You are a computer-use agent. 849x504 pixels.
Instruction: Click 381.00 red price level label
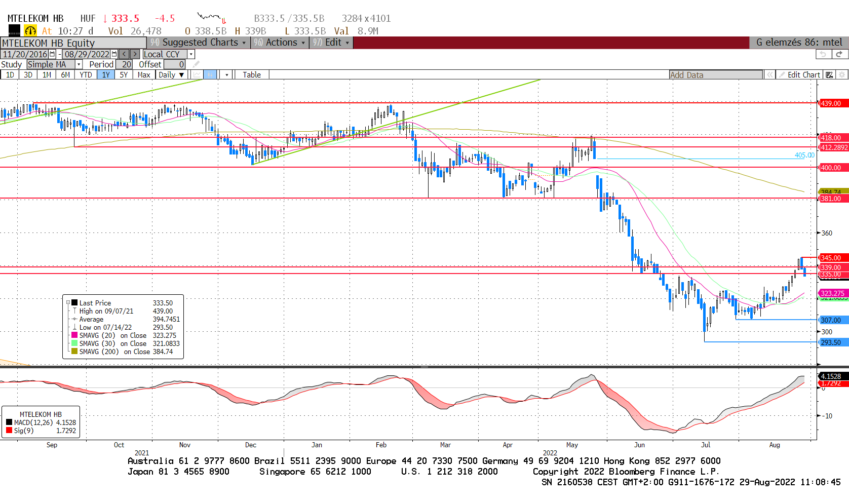pyautogui.click(x=833, y=199)
